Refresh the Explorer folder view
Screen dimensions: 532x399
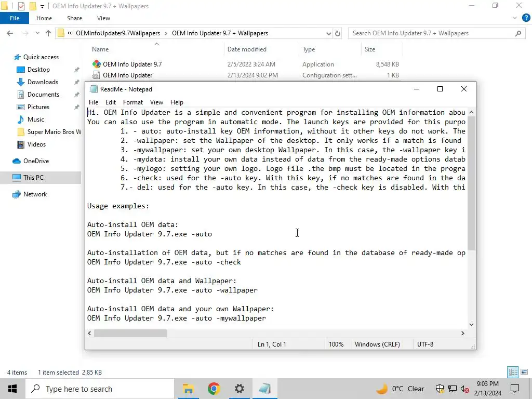click(x=338, y=33)
